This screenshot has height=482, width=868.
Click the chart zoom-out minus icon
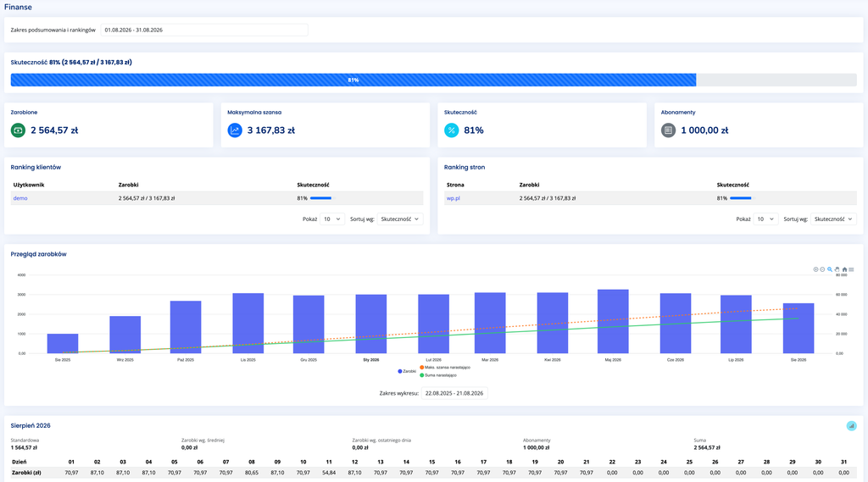(822, 269)
